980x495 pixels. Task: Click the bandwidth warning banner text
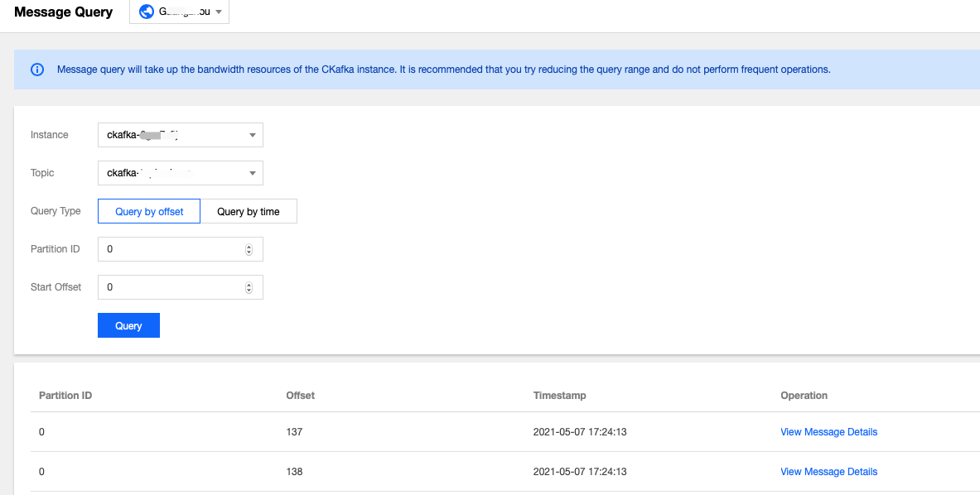[x=444, y=70]
